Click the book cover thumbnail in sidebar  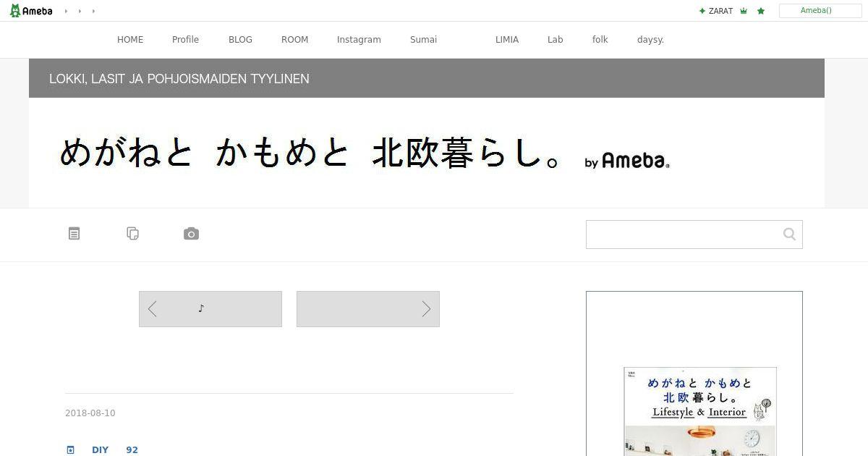pos(700,411)
